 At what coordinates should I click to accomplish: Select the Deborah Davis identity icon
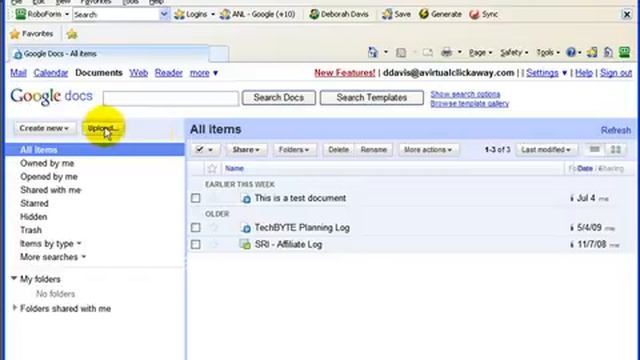pos(314,15)
